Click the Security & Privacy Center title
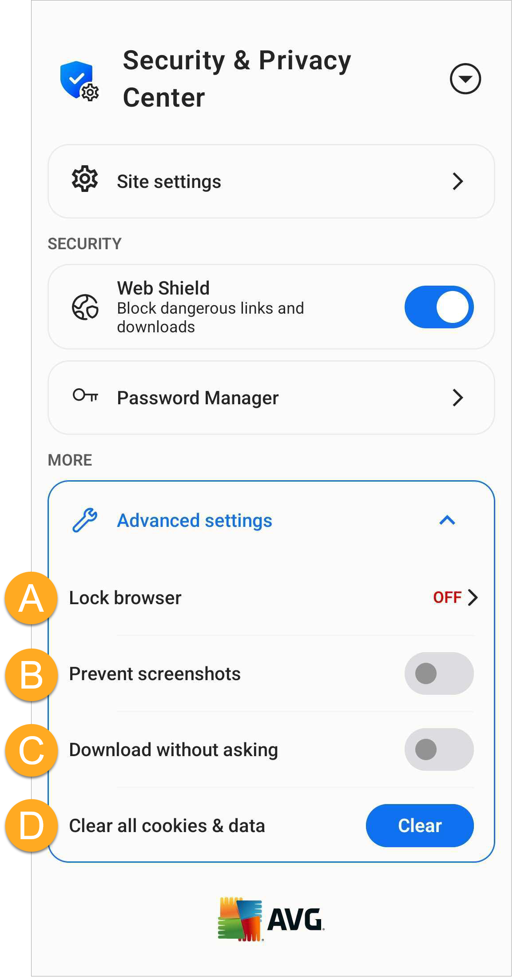This screenshot has width=513, height=980. pos(237,79)
